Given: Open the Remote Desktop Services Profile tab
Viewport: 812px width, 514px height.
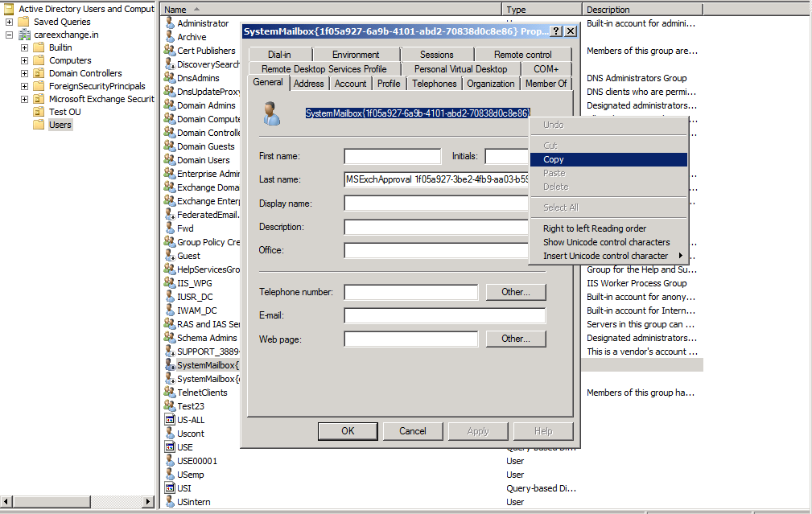Looking at the screenshot, I should pyautogui.click(x=324, y=69).
